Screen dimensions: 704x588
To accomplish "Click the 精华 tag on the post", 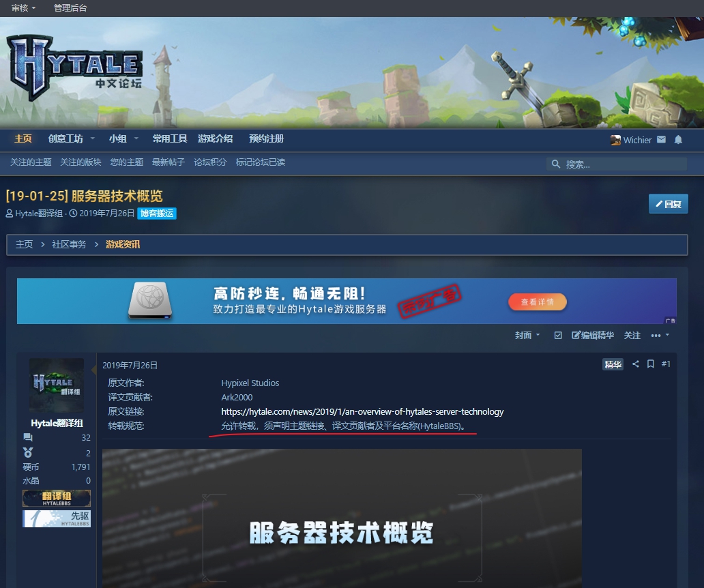I will click(613, 364).
